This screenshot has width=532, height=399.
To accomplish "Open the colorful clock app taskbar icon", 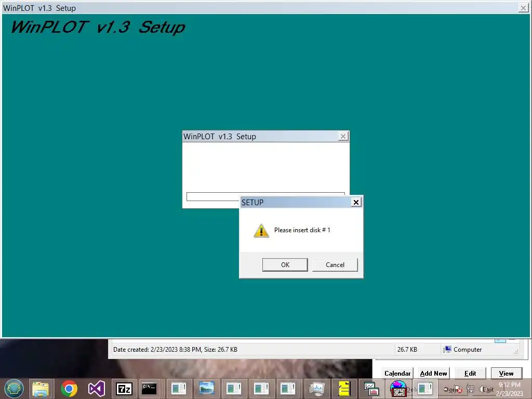I will (x=398, y=389).
